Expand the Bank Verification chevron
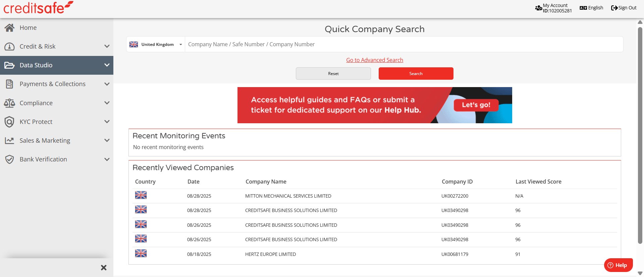 point(107,159)
